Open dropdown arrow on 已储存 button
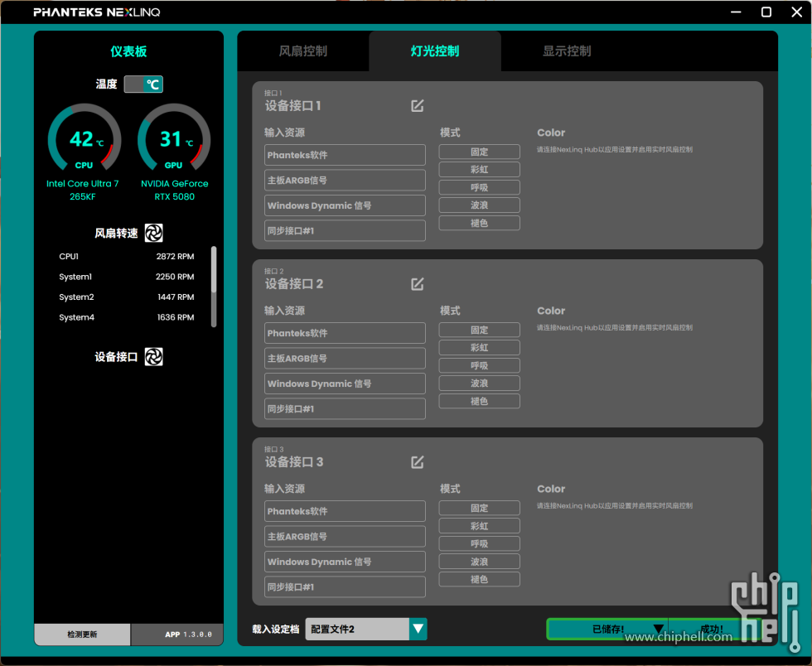This screenshot has width=812, height=666. [658, 629]
